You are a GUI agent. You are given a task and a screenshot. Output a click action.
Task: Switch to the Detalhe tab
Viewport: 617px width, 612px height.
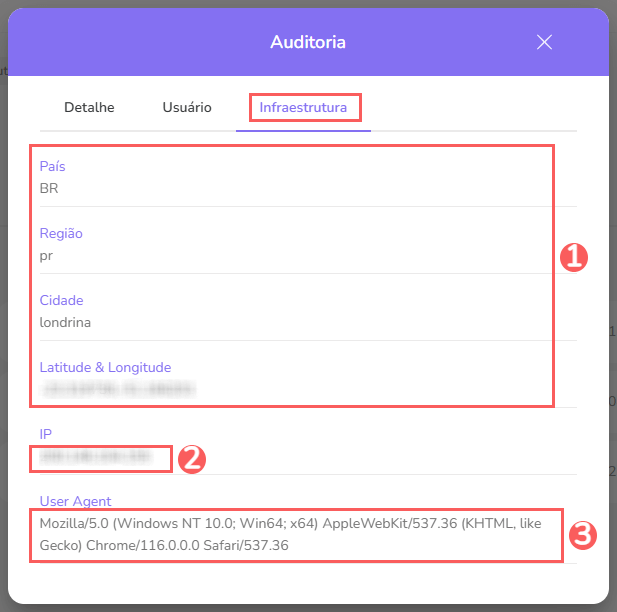point(89,107)
